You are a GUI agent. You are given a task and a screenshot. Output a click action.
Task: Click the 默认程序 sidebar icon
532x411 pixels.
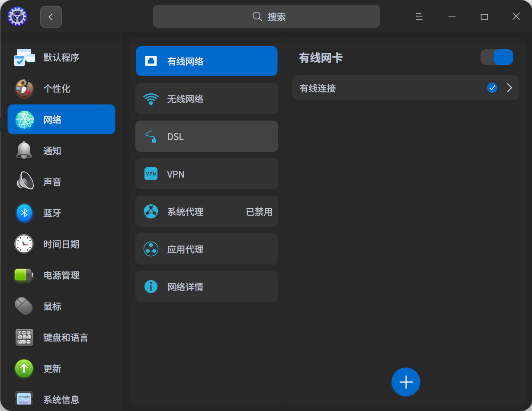tap(24, 57)
